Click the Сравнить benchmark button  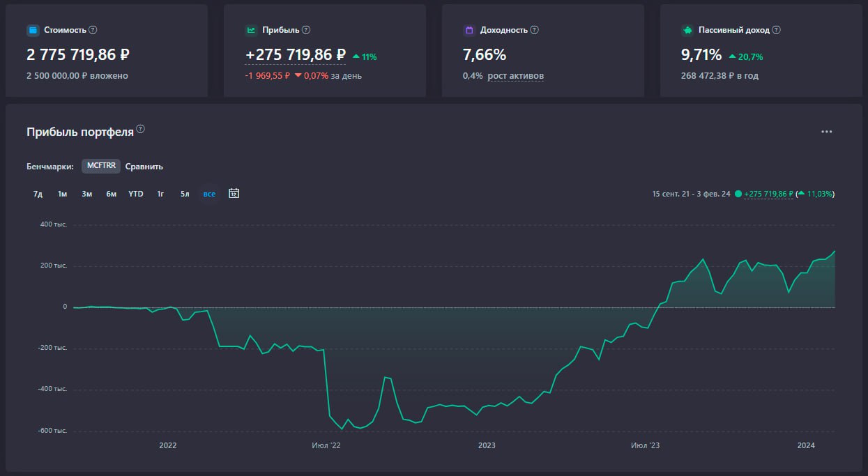point(144,167)
